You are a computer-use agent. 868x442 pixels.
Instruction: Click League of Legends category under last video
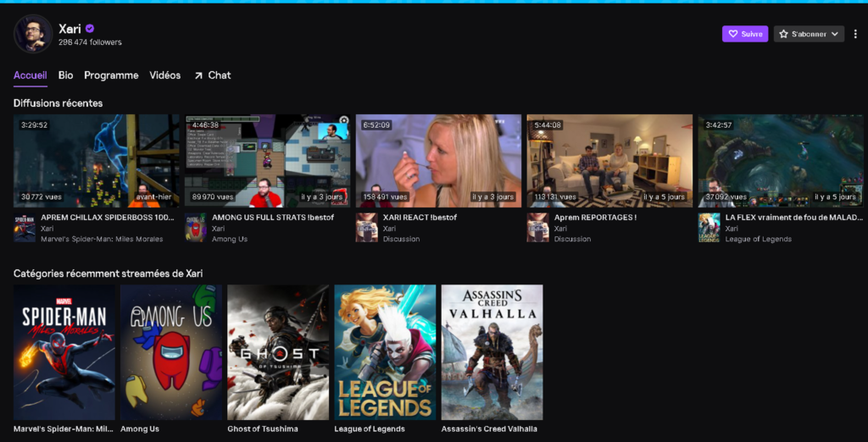coord(759,239)
